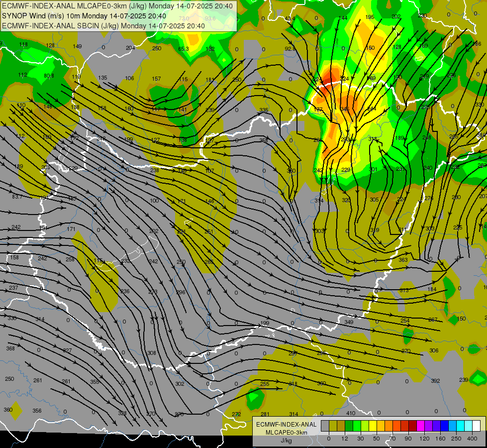
Task: Click the map value 345
Action: tap(345, 109)
